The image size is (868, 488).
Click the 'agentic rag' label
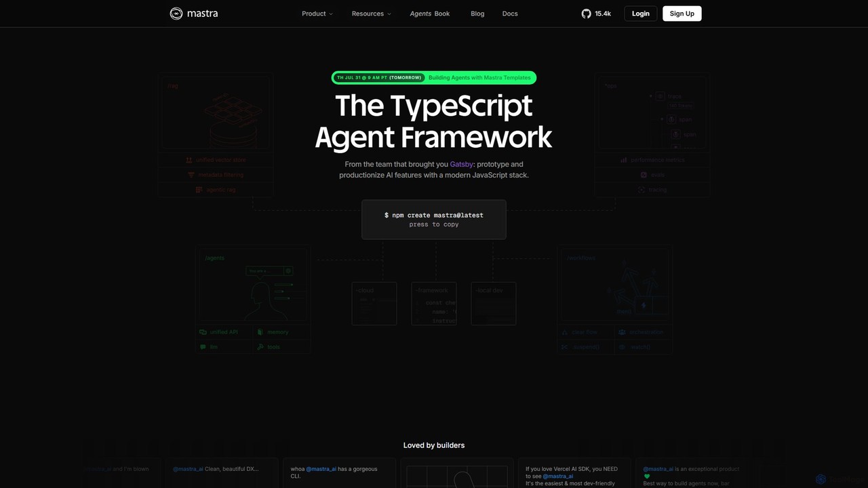[221, 190]
